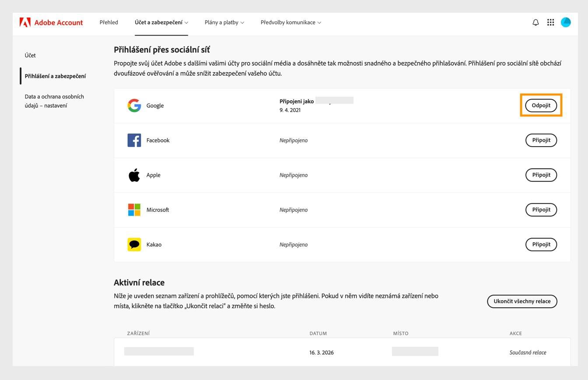Switch to the Přehled tab

pos(108,22)
